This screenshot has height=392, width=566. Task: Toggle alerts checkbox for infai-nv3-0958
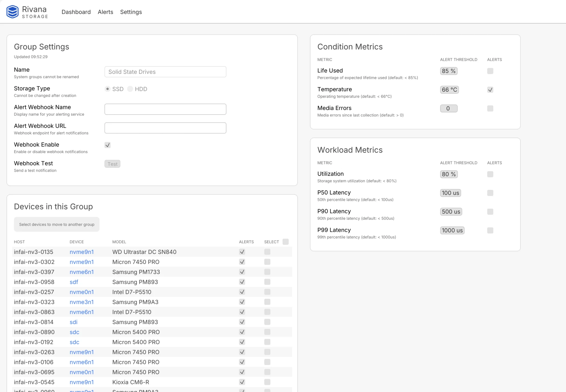(242, 282)
